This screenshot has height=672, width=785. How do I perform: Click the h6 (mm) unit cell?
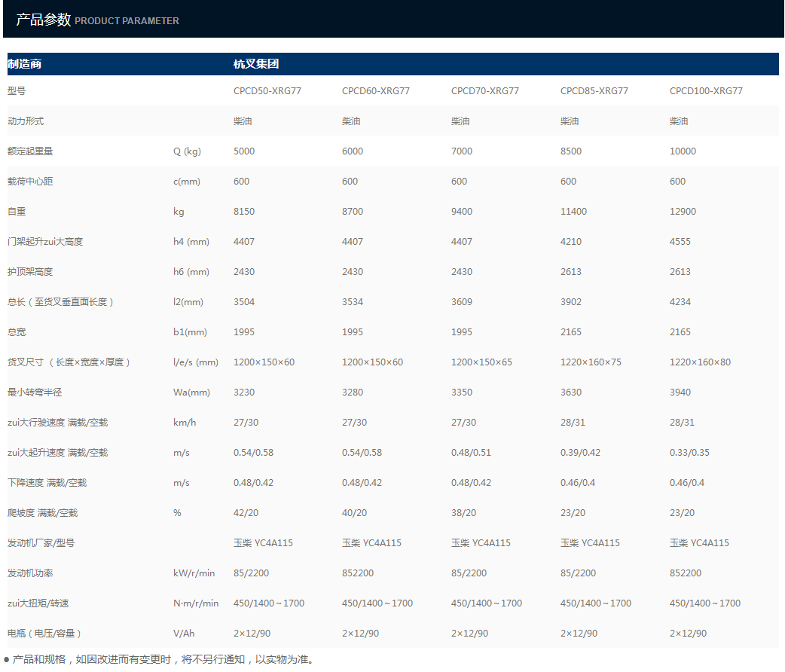191,272
